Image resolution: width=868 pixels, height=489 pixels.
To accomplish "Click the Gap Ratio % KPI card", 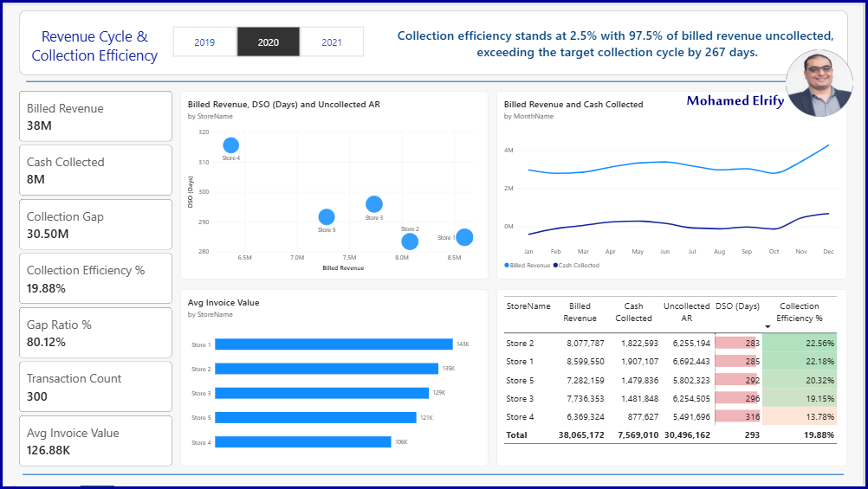I will click(96, 333).
